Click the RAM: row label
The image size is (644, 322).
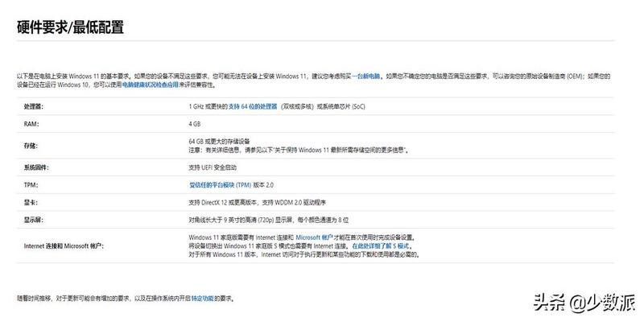(x=31, y=124)
